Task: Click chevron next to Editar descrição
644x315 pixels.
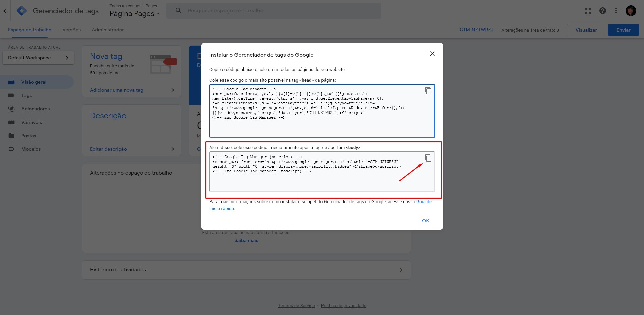Action: pyautogui.click(x=173, y=149)
